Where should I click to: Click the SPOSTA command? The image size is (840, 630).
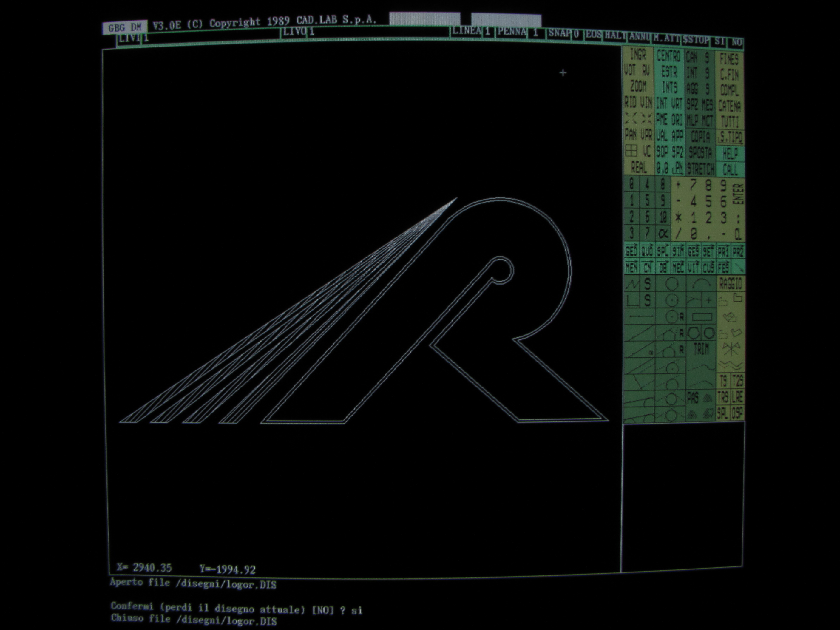click(x=701, y=153)
